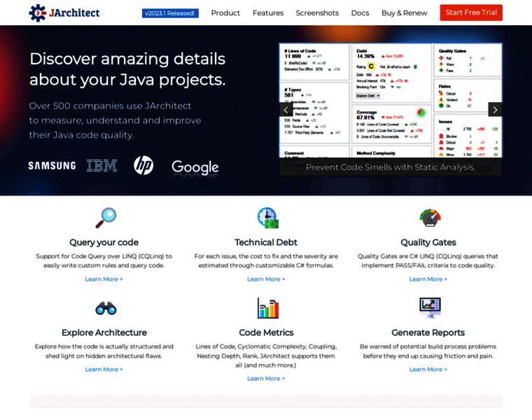Click the binoculars Explore Architecture icon
The width and height of the screenshot is (532, 420).
click(x=106, y=309)
